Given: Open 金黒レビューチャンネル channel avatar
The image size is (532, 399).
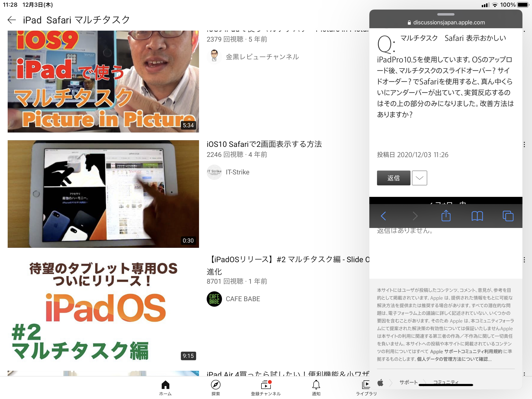Looking at the screenshot, I should coord(214,56).
